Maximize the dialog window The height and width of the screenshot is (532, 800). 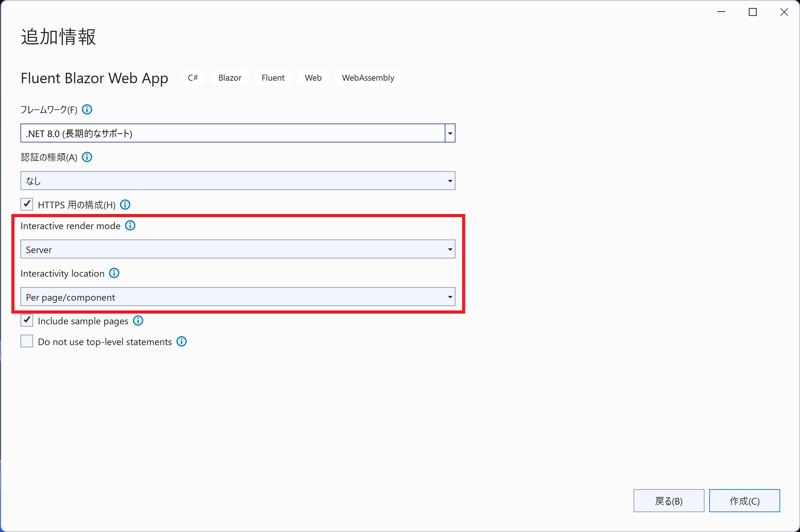click(752, 12)
